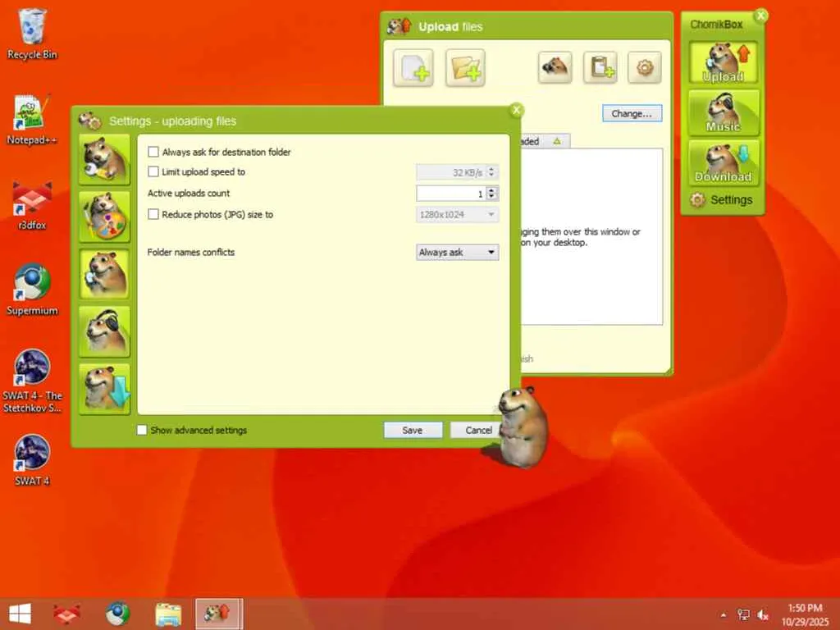
Task: Open the 1280x1024 photo size dropdown
Action: point(458,215)
